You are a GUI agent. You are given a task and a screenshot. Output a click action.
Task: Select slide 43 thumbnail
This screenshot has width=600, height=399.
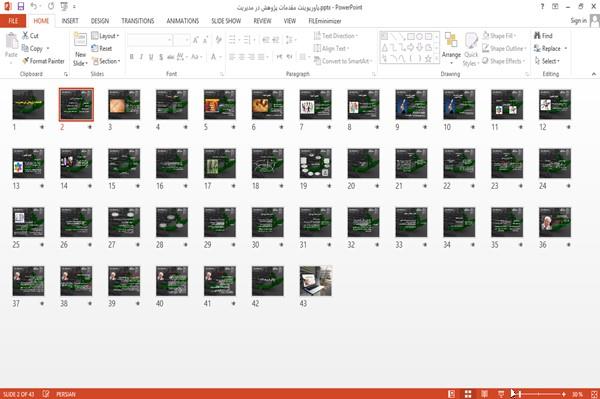click(316, 281)
